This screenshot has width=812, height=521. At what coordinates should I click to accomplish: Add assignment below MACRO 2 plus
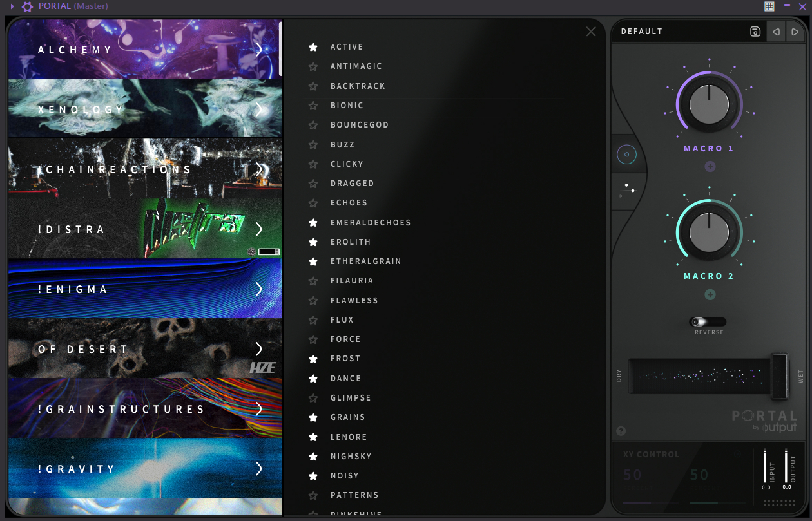coord(710,295)
